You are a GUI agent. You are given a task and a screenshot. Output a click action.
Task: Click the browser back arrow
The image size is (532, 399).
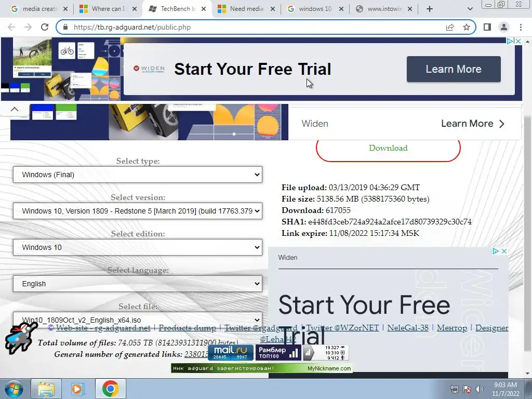(11, 27)
